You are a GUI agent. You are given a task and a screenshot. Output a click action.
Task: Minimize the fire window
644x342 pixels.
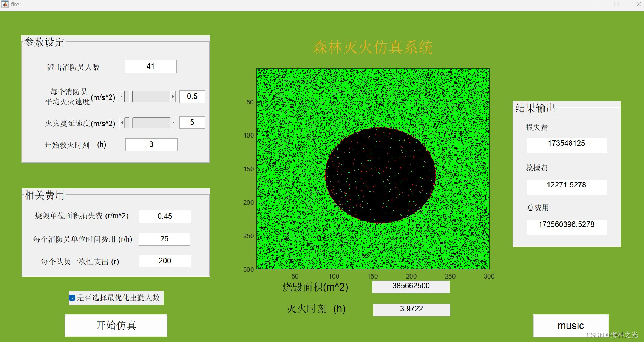point(595,4)
